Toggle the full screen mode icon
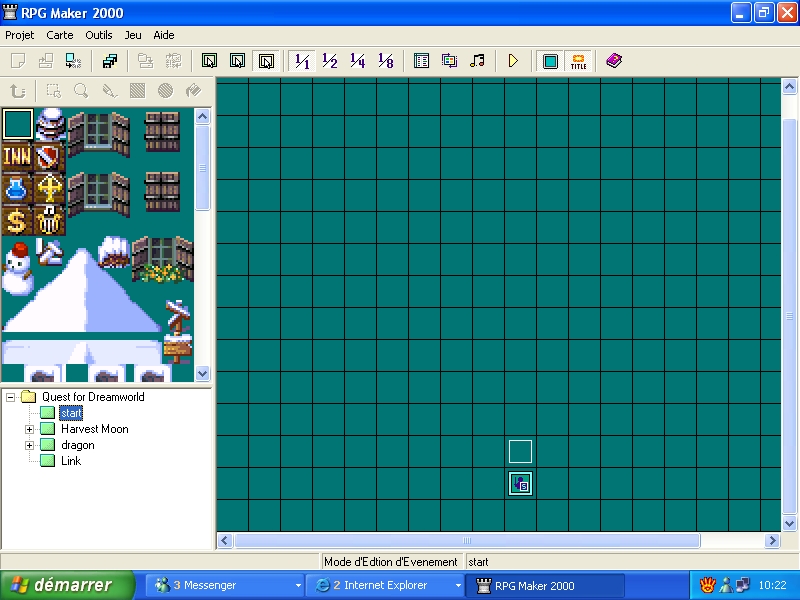The height and width of the screenshot is (600, 800). click(x=550, y=61)
